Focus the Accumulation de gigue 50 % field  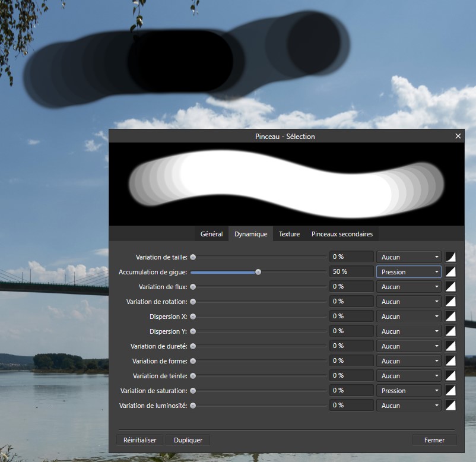pyautogui.click(x=351, y=271)
